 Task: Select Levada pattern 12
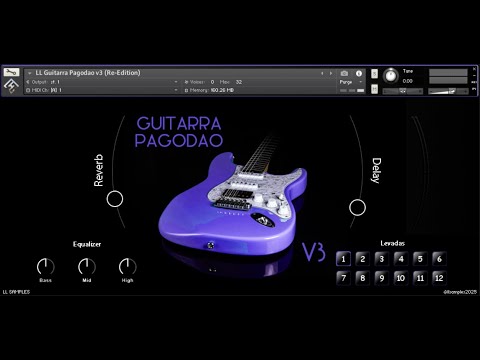pyautogui.click(x=439, y=278)
